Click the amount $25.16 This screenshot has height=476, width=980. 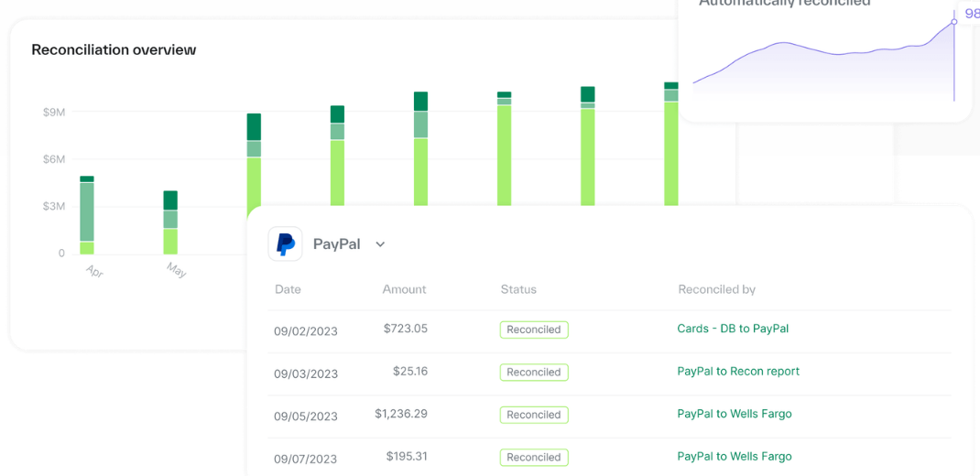(410, 371)
